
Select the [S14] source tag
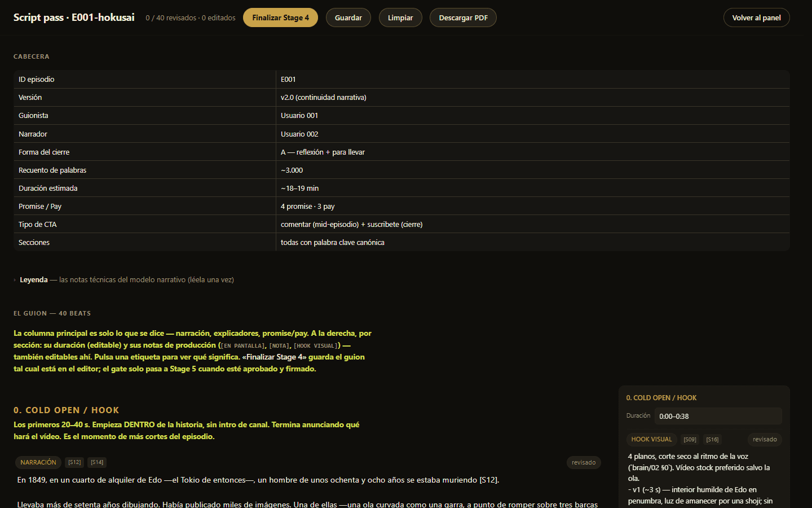pos(97,462)
